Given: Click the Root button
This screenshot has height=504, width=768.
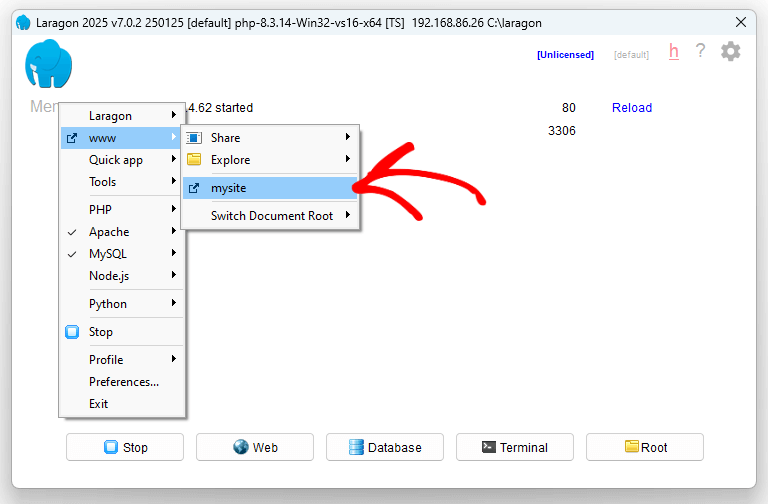Looking at the screenshot, I should [x=645, y=447].
